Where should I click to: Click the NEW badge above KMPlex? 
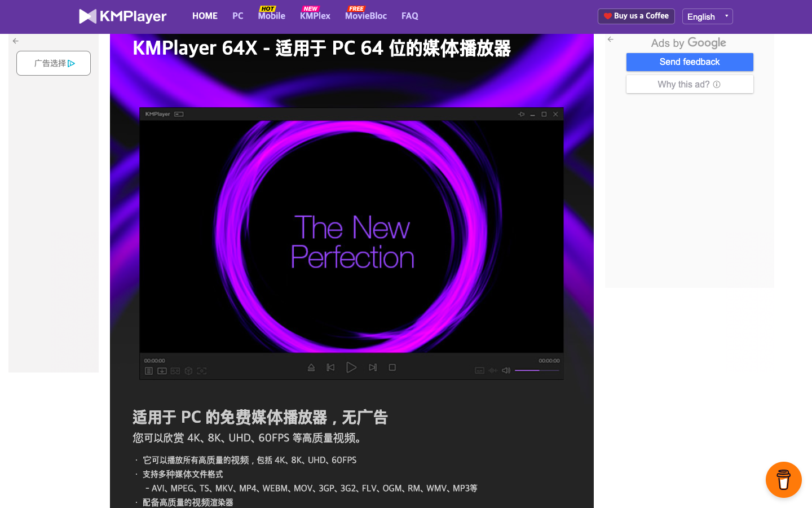[311, 8]
